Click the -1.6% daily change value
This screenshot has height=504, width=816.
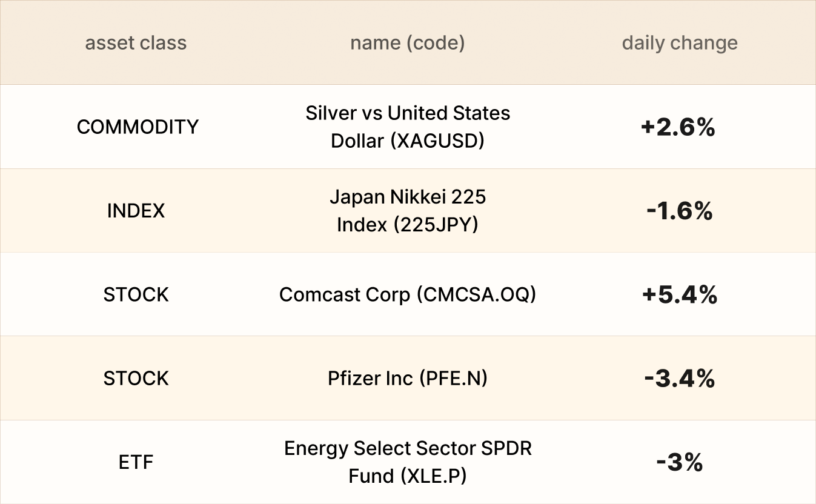tap(678, 211)
